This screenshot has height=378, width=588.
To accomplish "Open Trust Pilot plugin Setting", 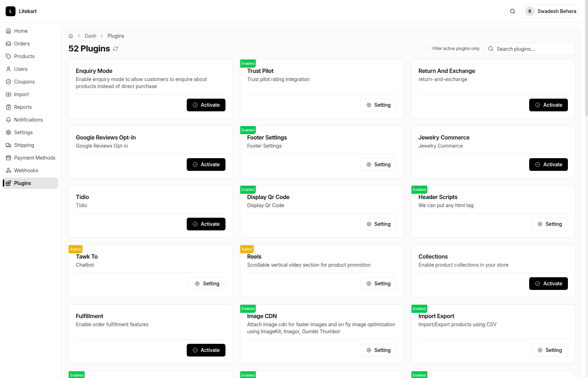I will (378, 105).
